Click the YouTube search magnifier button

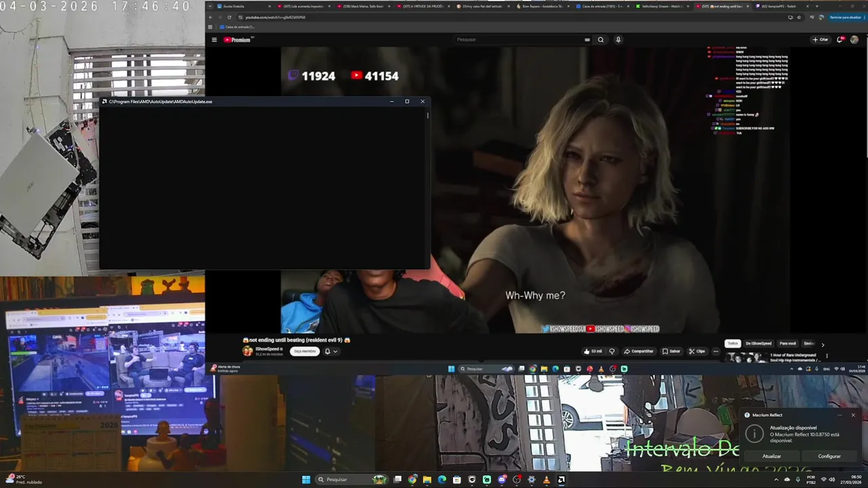(600, 39)
